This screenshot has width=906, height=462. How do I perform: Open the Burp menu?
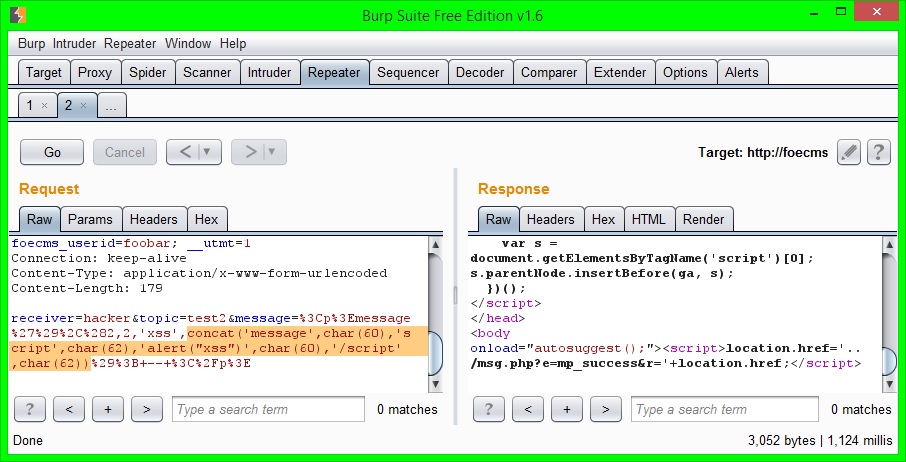(31, 44)
